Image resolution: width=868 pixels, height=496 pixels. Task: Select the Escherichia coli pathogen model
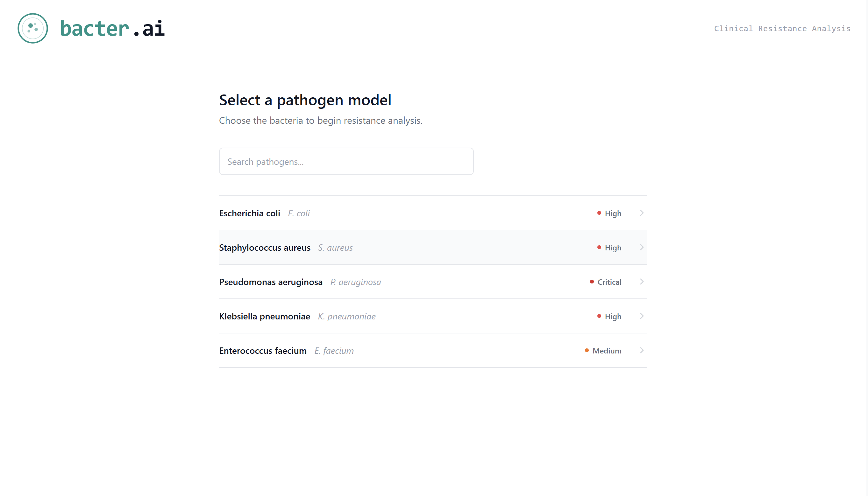250,213
